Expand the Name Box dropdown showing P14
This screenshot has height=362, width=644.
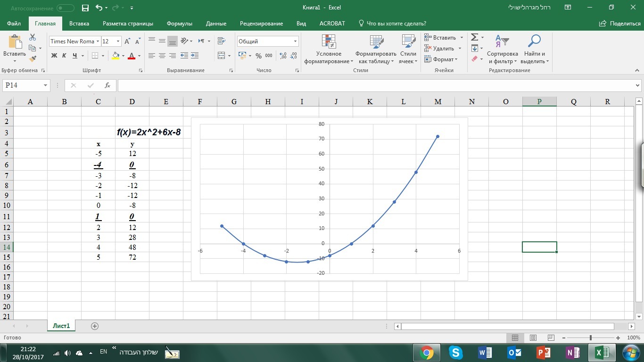coord(46,85)
